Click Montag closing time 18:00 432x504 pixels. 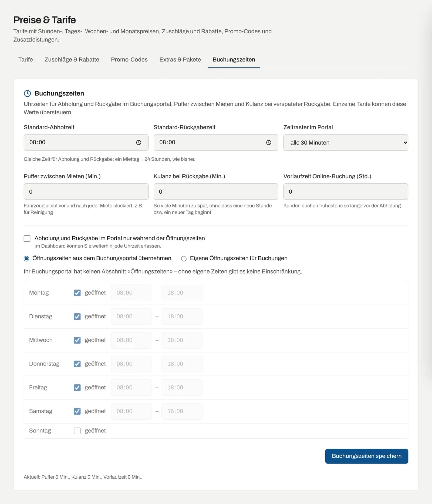coord(182,293)
